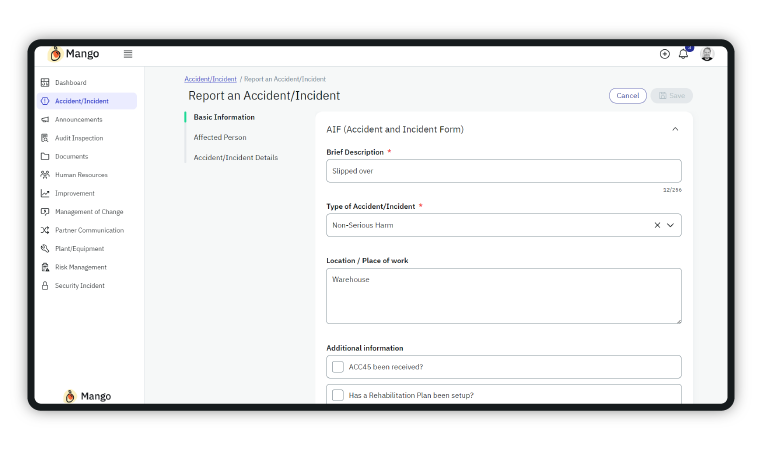
Task: Click the Dashboard icon in sidebar
Action: click(x=45, y=83)
